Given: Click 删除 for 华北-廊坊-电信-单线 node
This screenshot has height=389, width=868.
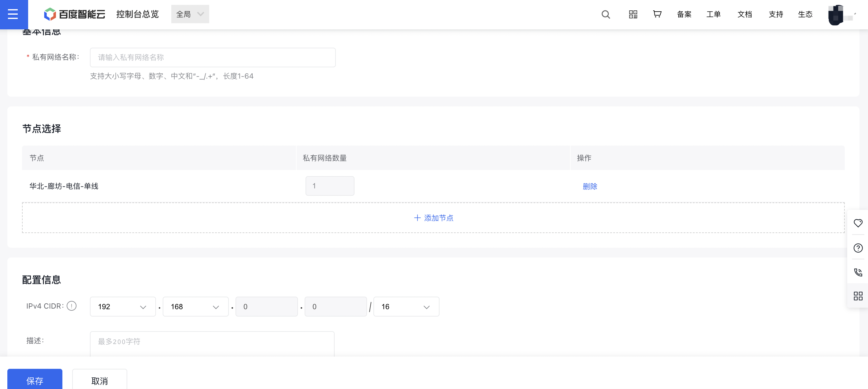Looking at the screenshot, I should [590, 186].
